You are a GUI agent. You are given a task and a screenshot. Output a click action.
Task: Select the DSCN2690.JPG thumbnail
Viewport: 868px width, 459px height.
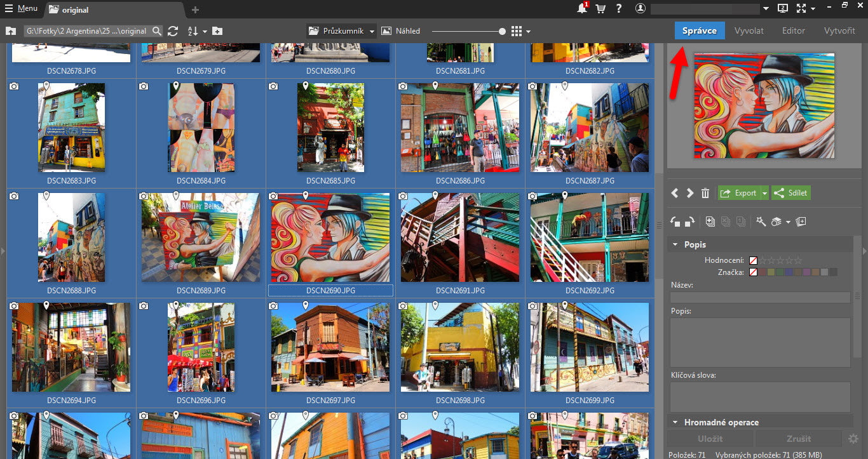coord(330,237)
